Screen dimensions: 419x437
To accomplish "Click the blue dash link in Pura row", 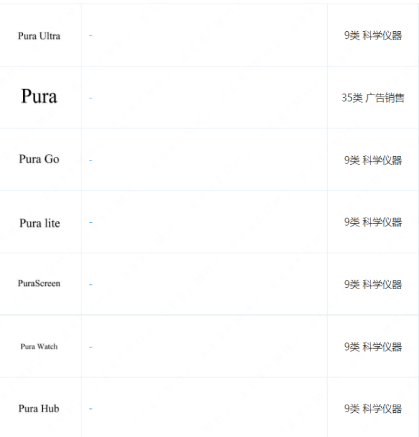I will (x=91, y=98).
